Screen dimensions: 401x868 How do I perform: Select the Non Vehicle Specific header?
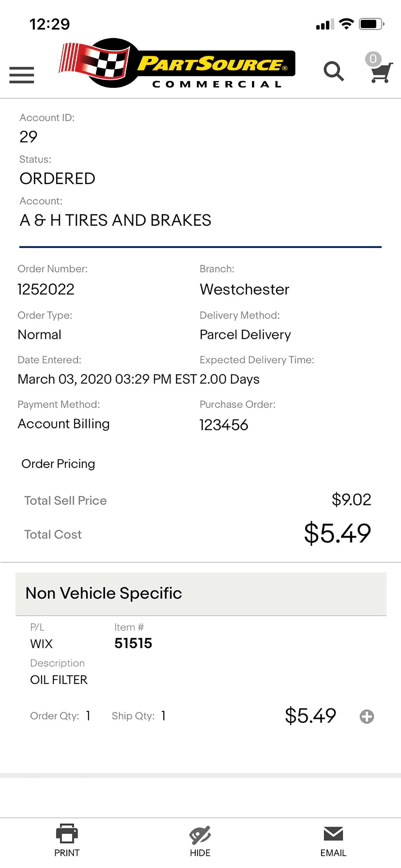tap(201, 594)
